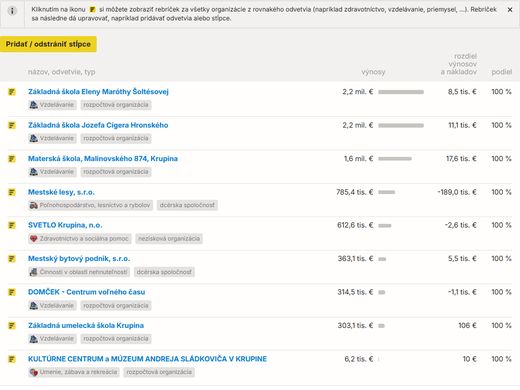Open KULTÚRNE CENTRUM a MÚZEUM ANDREJA SLÁDKOVIČA link
This screenshot has width=520, height=390.
[147, 359]
